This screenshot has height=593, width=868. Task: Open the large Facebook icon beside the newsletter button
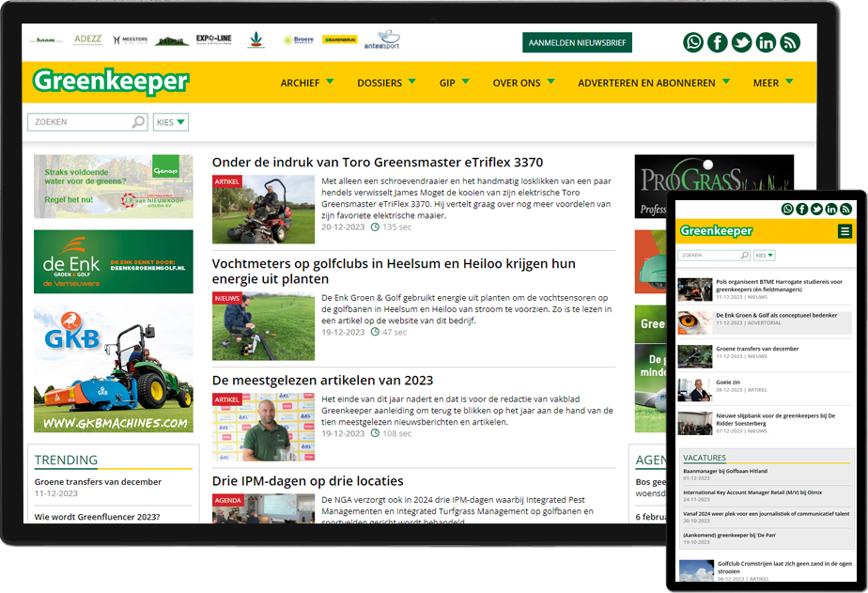point(718,42)
